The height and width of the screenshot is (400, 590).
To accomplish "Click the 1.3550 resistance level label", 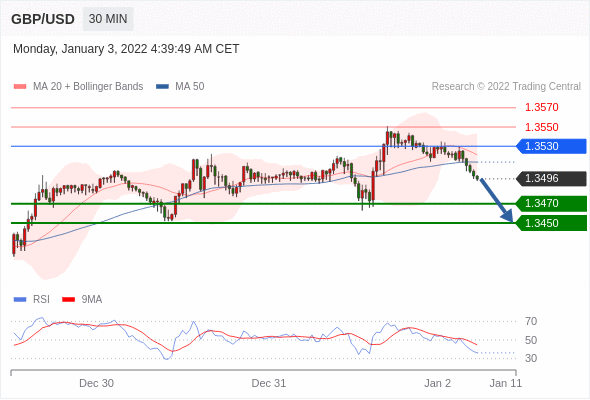I will [x=541, y=127].
